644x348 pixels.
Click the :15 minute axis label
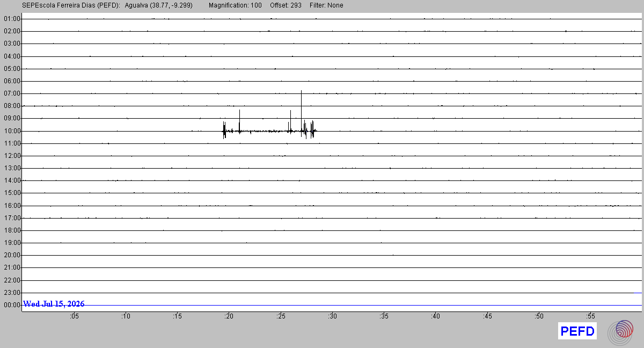177,316
